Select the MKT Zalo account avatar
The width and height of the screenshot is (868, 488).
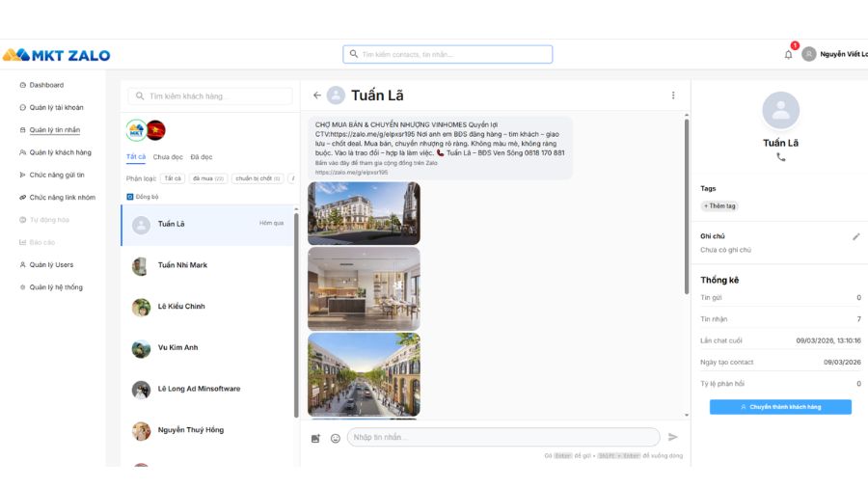(136, 129)
